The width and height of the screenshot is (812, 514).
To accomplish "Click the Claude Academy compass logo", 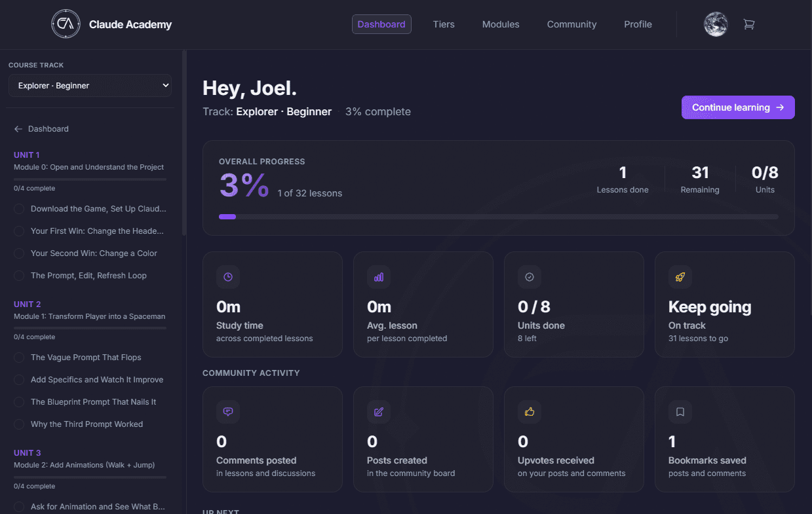I will (65, 24).
